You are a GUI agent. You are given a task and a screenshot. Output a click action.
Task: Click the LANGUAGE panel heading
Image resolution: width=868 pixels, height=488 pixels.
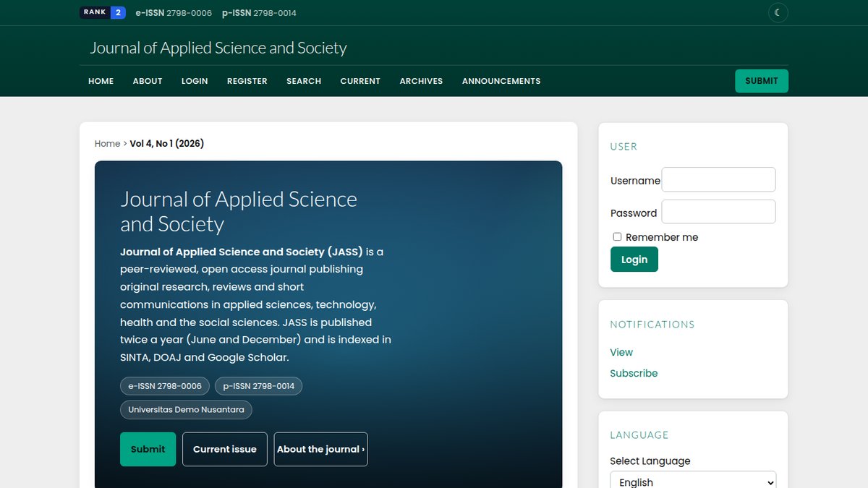pyautogui.click(x=639, y=435)
